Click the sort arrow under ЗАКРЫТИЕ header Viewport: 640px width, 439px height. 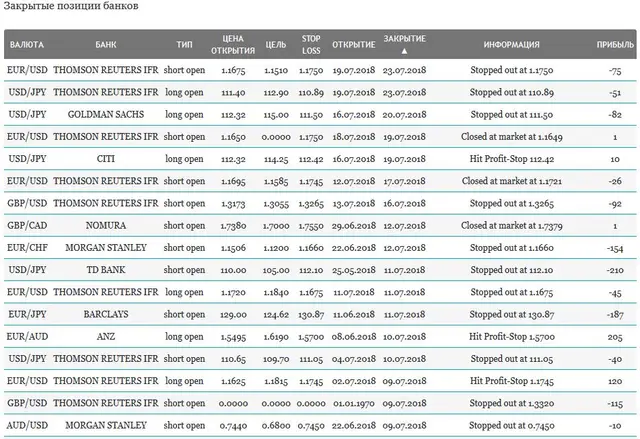404,51
